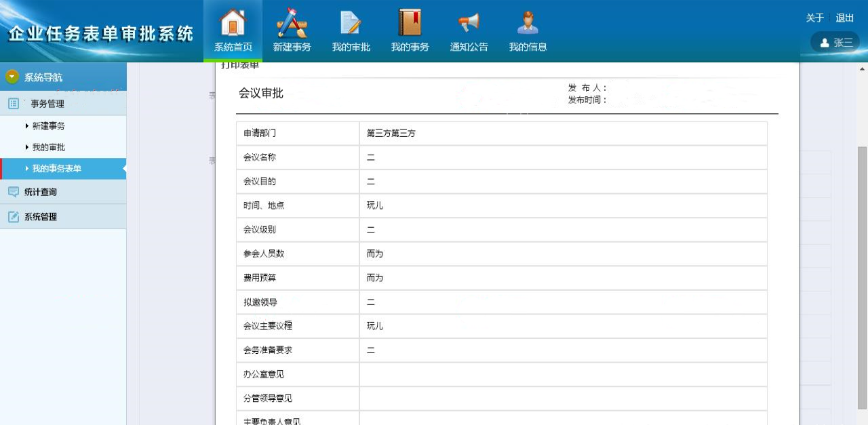
Task: Click the 而为 value in 参会人员数 row
Action: click(375, 254)
